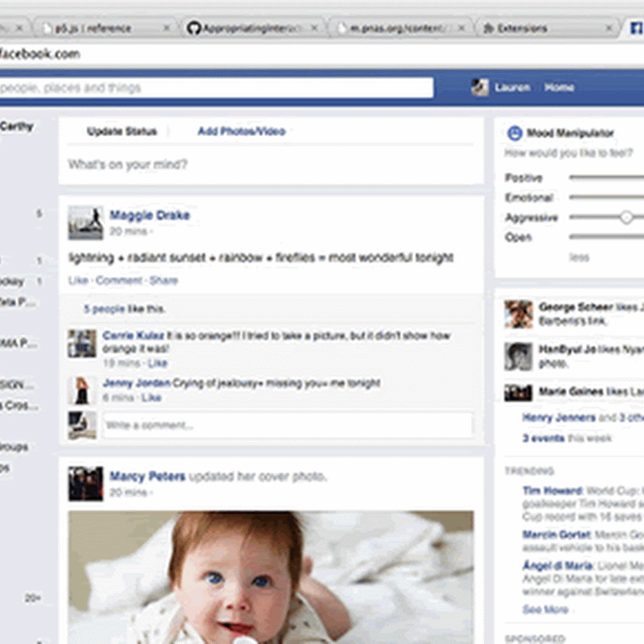Open Henry Jenners' name link
The width and height of the screenshot is (644, 644).
tap(559, 418)
